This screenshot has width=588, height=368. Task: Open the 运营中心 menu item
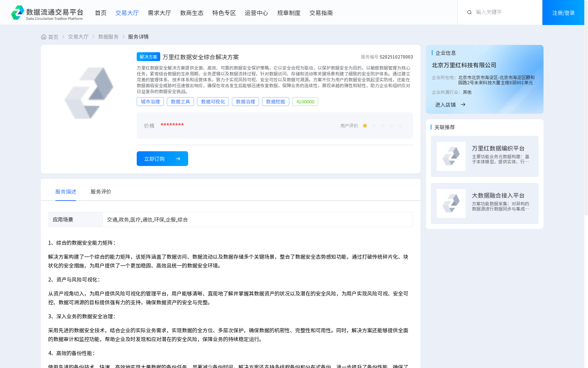[x=257, y=13]
